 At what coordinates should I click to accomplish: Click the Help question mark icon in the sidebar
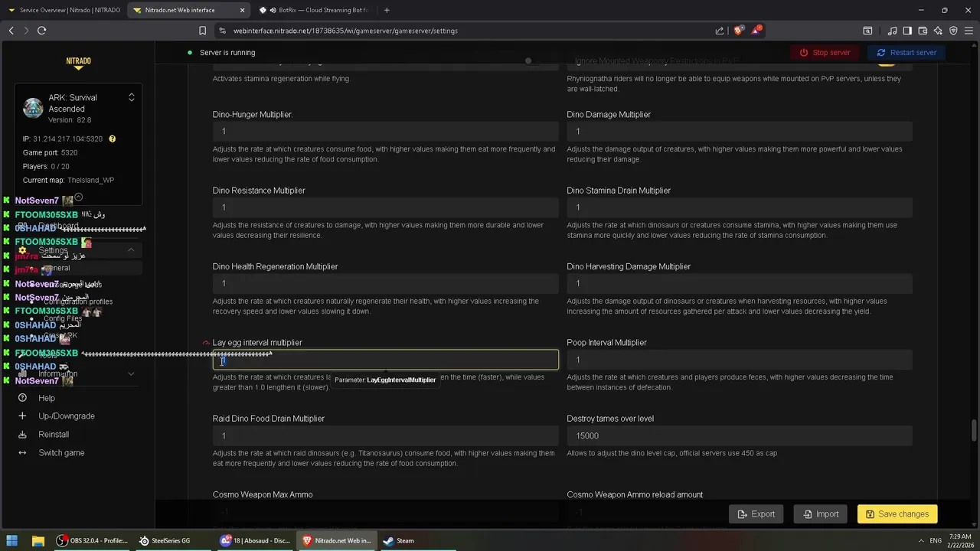pyautogui.click(x=22, y=398)
